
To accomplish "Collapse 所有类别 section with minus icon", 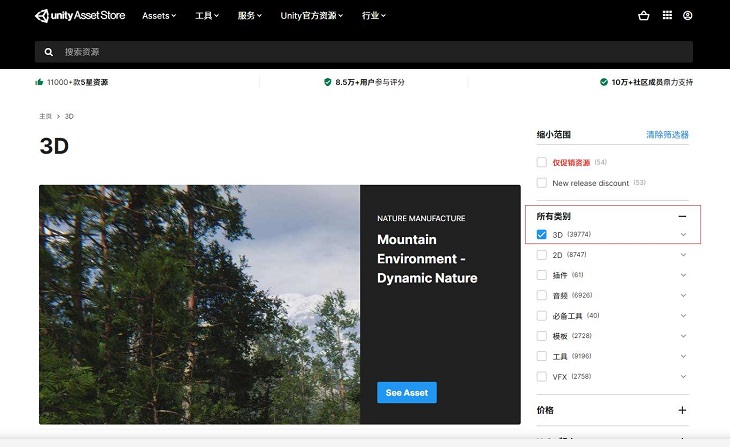I will tap(682, 216).
